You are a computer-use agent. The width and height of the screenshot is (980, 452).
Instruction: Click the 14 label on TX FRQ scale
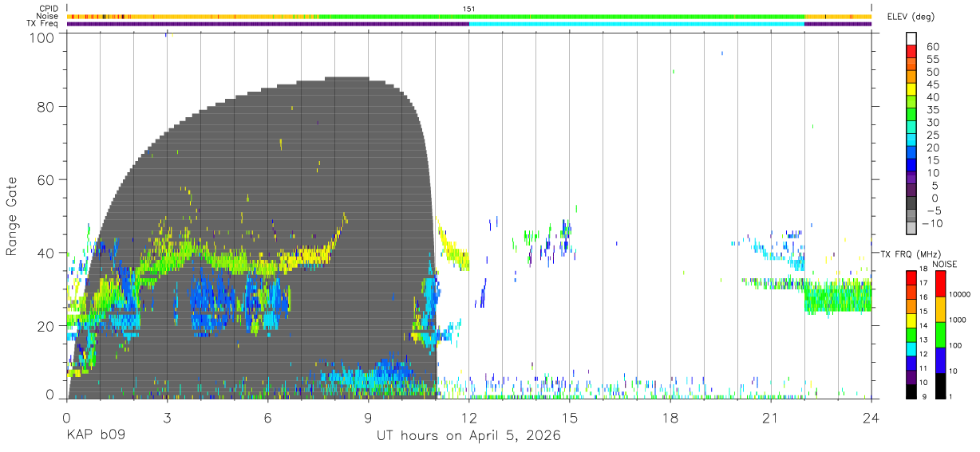pyautogui.click(x=924, y=326)
